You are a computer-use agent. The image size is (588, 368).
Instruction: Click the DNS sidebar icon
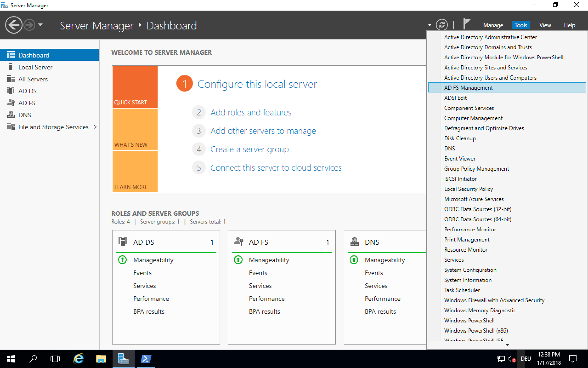point(11,115)
